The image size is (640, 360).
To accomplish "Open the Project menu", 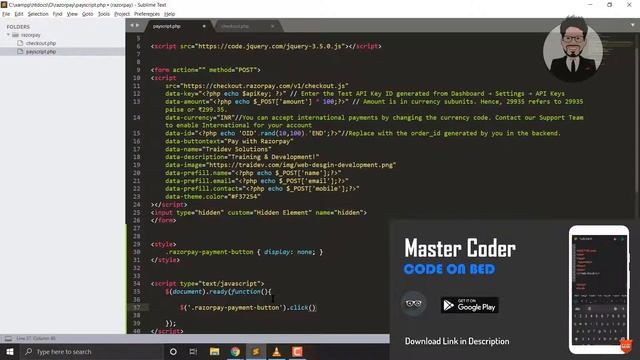I will tap(122, 14).
